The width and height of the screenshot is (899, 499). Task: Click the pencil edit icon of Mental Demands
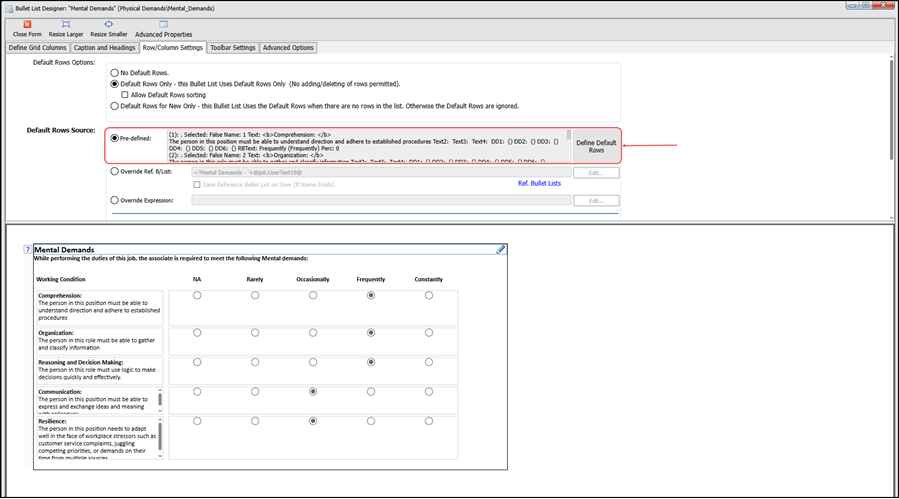(501, 249)
